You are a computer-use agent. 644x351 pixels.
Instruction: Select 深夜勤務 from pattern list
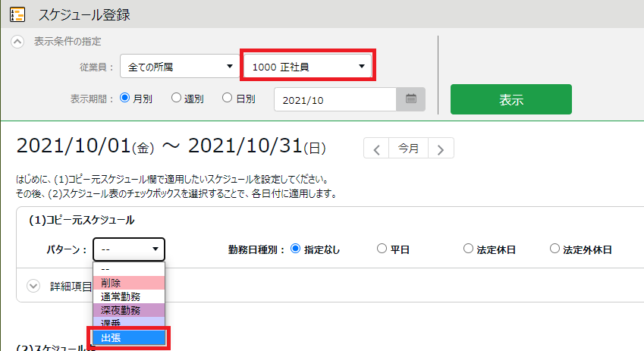129,311
